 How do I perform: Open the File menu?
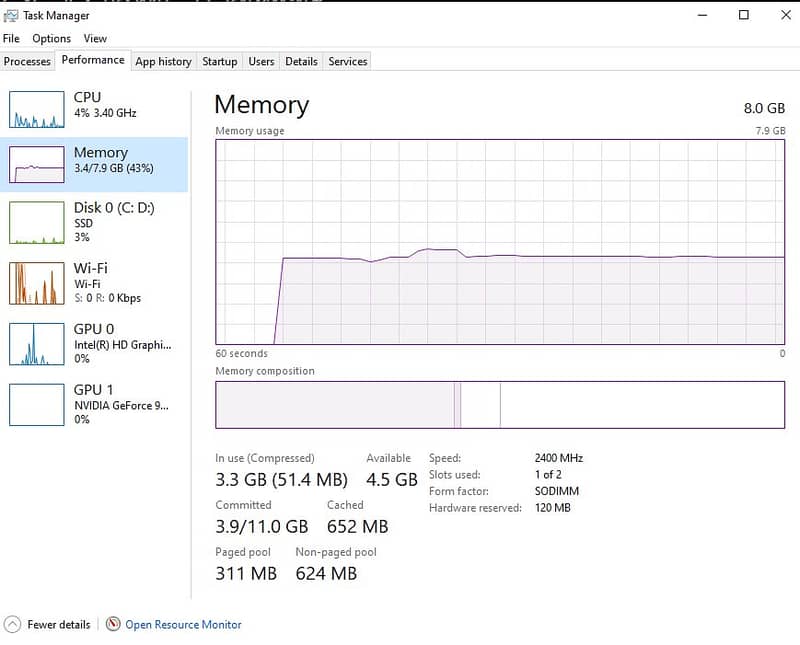[x=11, y=39]
